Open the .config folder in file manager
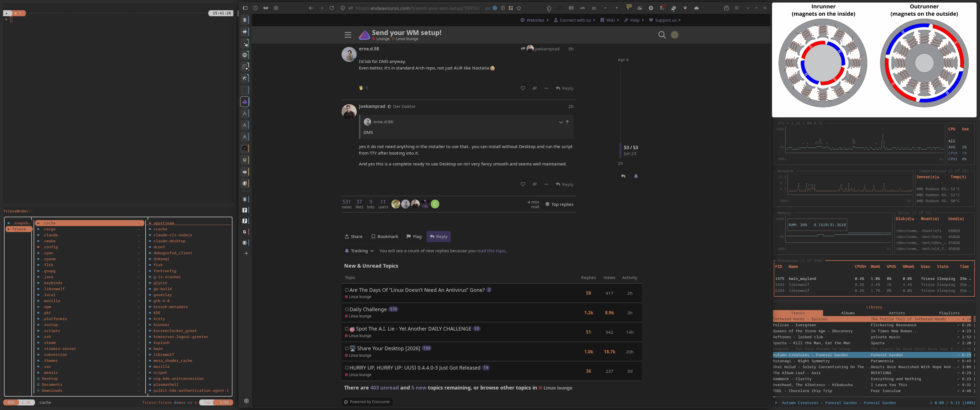 tap(89, 247)
